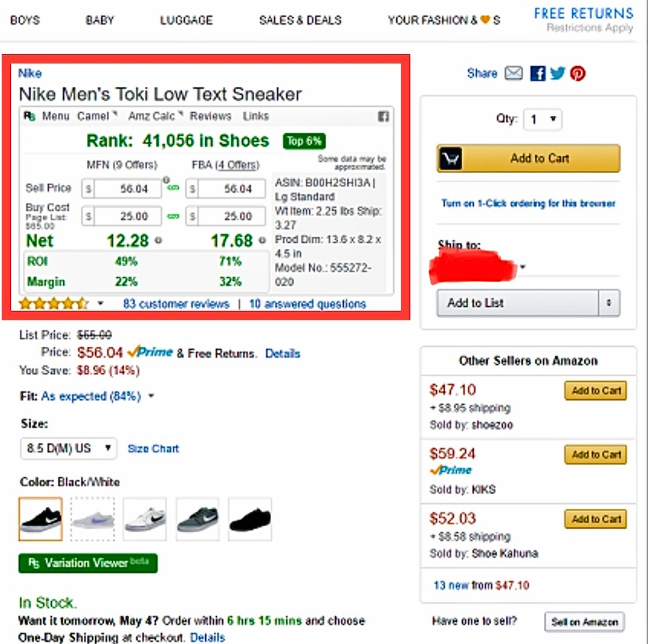Open the 8.5 D(M) US size dropdown
Image resolution: width=648 pixels, height=644 pixels.
(x=68, y=448)
